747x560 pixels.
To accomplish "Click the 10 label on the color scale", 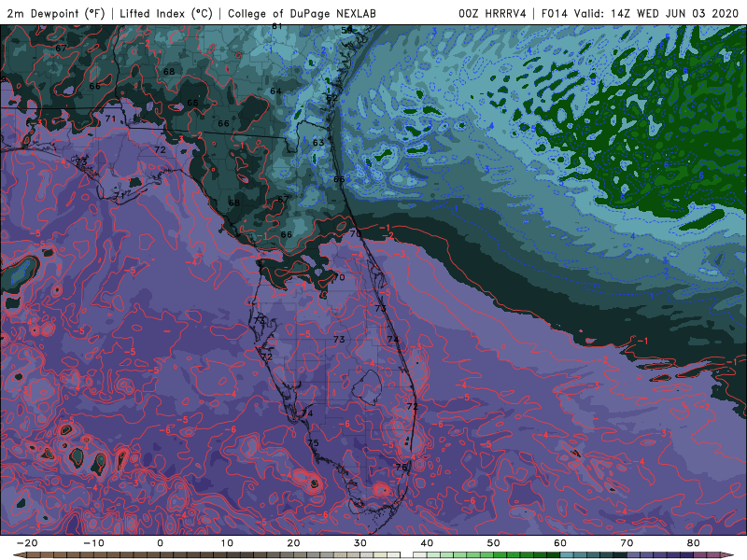I will point(227,543).
